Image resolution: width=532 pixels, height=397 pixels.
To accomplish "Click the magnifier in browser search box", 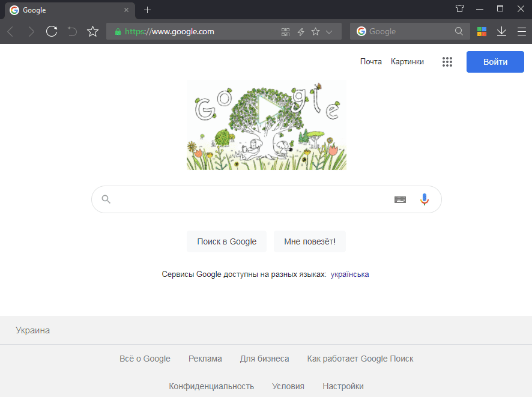I will pos(459,31).
